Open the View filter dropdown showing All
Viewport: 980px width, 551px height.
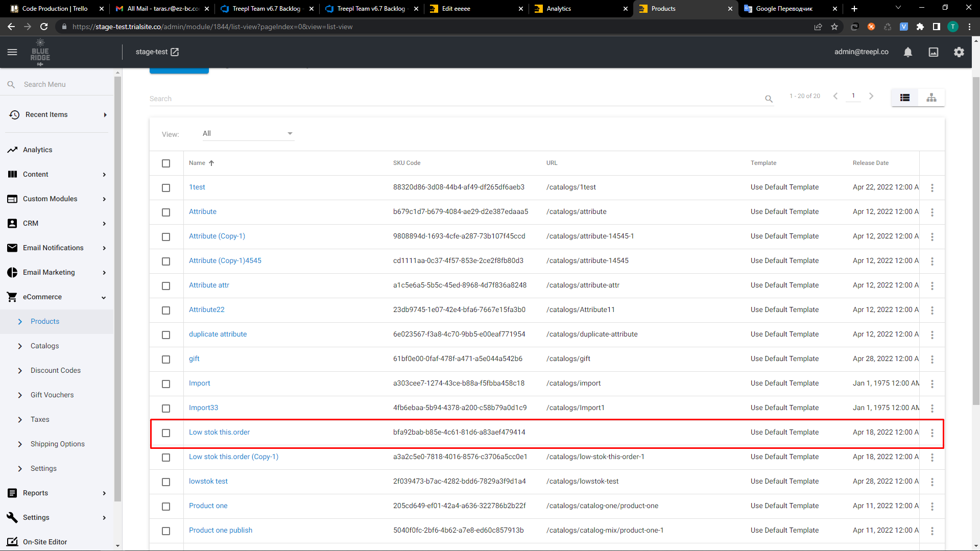point(248,134)
